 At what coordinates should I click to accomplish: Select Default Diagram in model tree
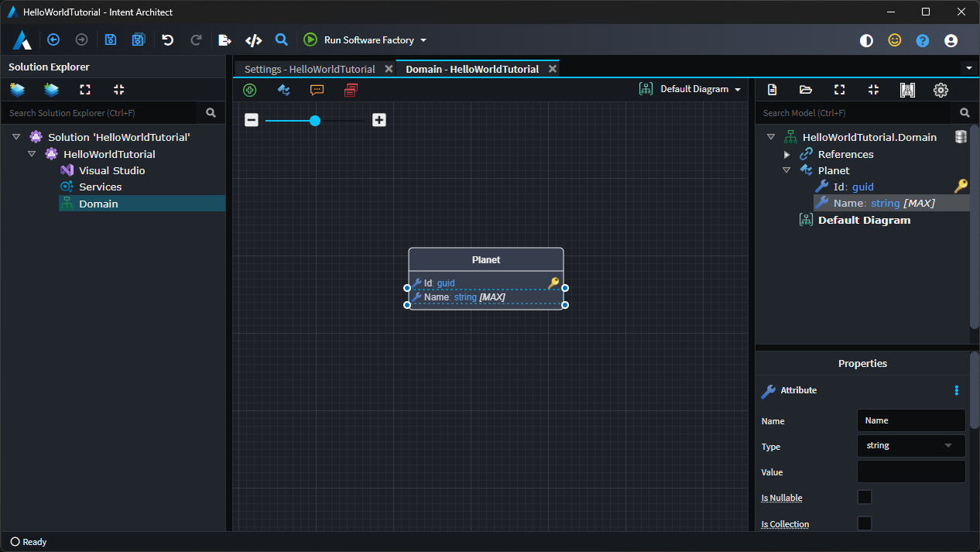(x=864, y=220)
